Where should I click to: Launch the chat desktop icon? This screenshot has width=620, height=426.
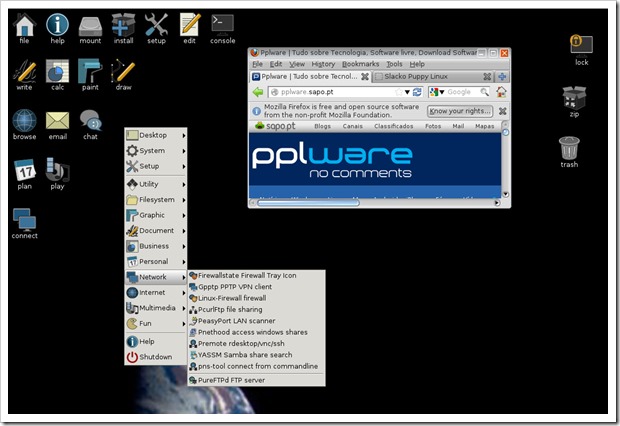91,125
